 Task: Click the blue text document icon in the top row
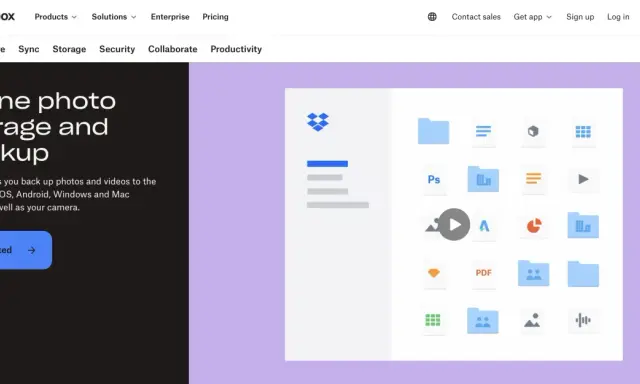click(483, 131)
